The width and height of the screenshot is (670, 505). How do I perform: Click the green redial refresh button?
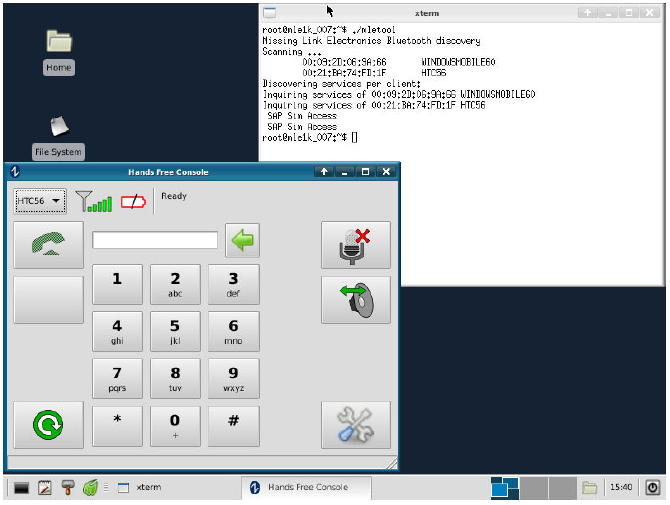(x=48, y=425)
